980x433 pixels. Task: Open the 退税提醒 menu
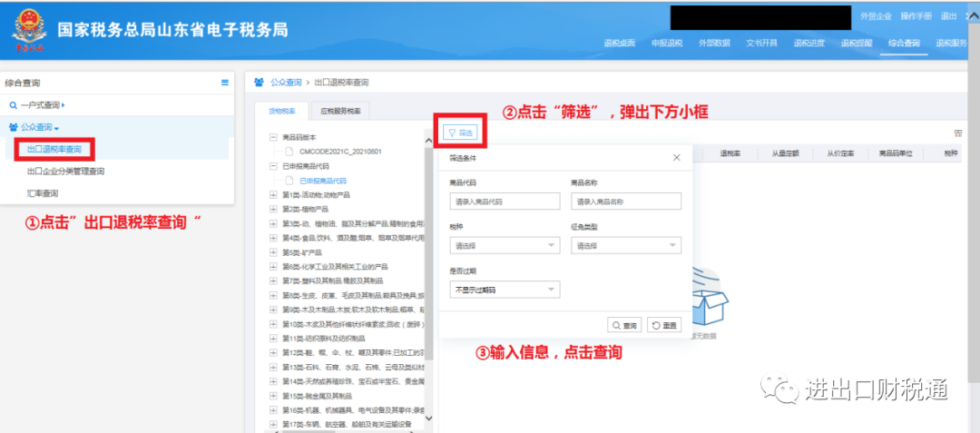[x=857, y=43]
